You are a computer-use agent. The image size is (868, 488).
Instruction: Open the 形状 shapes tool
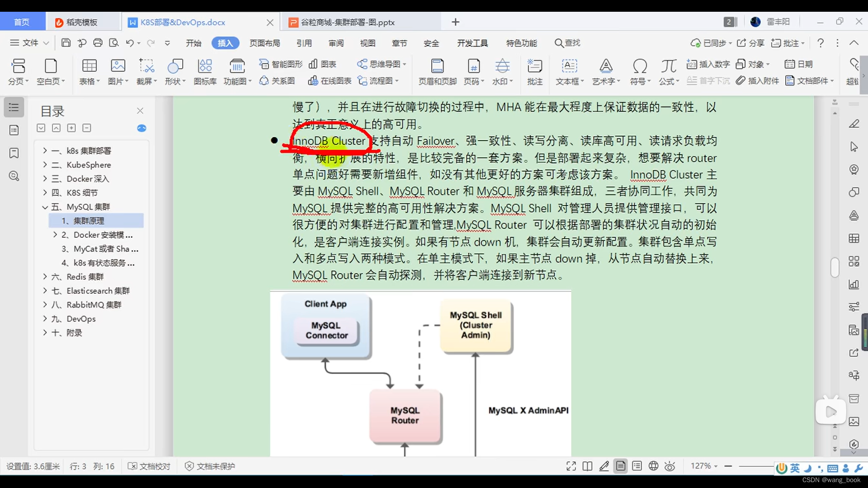pyautogui.click(x=175, y=72)
